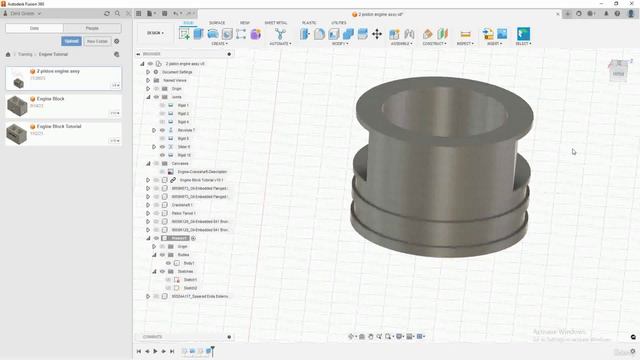Expand the Crankshaft component node
Screen dimensions: 640x360
pos(148,205)
